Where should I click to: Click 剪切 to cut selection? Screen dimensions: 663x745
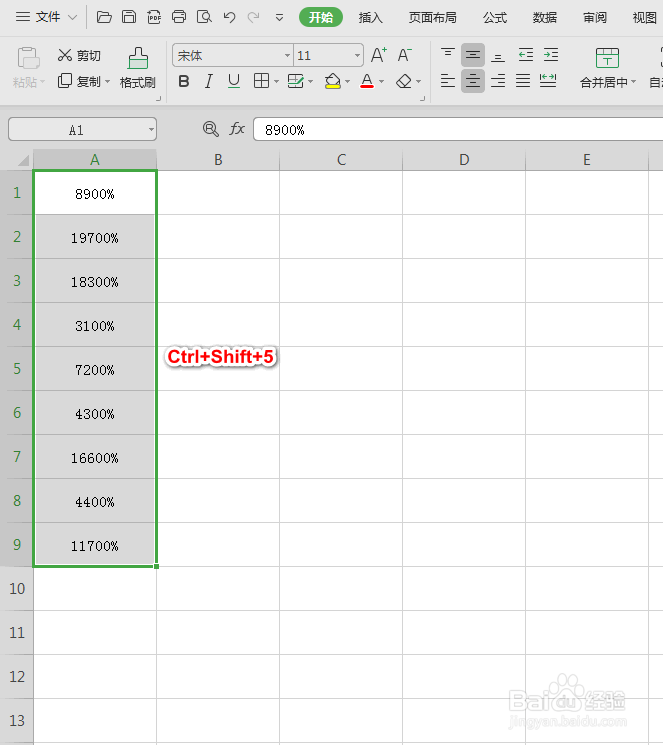79,56
